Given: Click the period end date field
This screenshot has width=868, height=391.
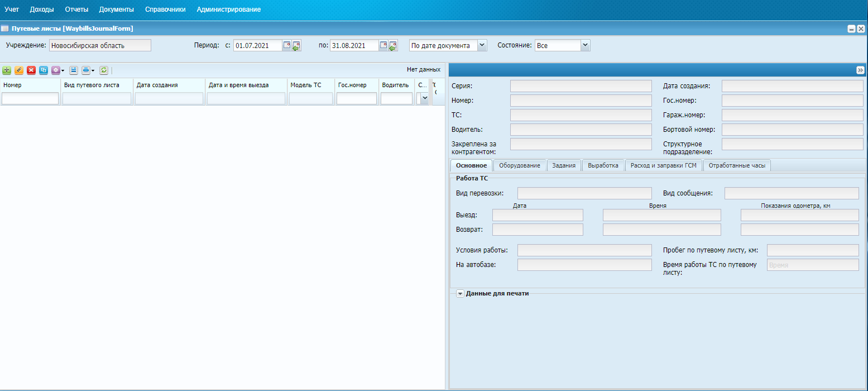Looking at the screenshot, I should coord(354,46).
